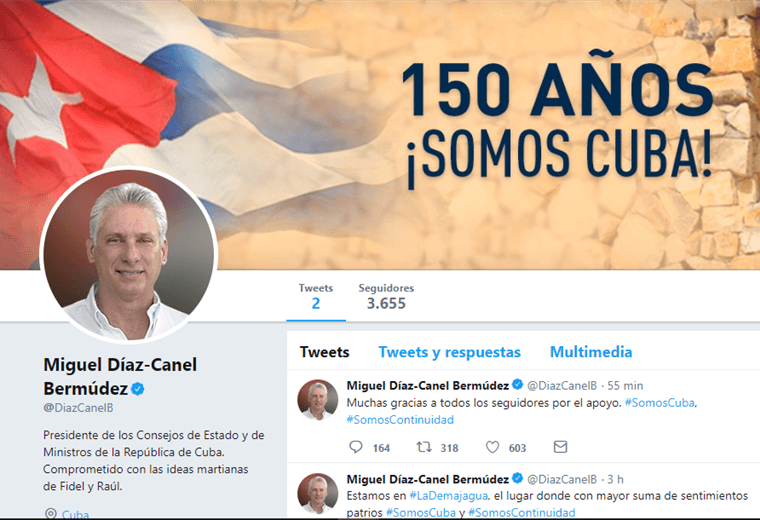Like the tweet with 603 likes
Screen dimensions: 760x520
pos(492,447)
